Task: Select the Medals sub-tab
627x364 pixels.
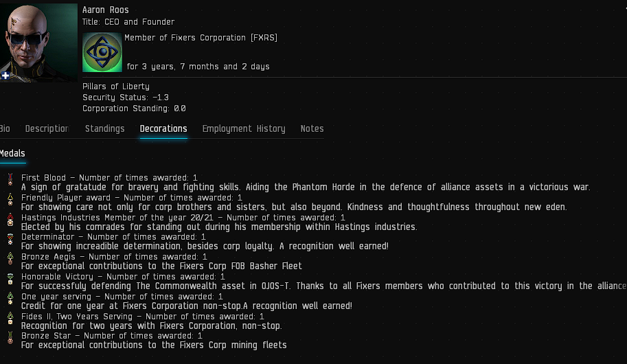Action: point(12,154)
